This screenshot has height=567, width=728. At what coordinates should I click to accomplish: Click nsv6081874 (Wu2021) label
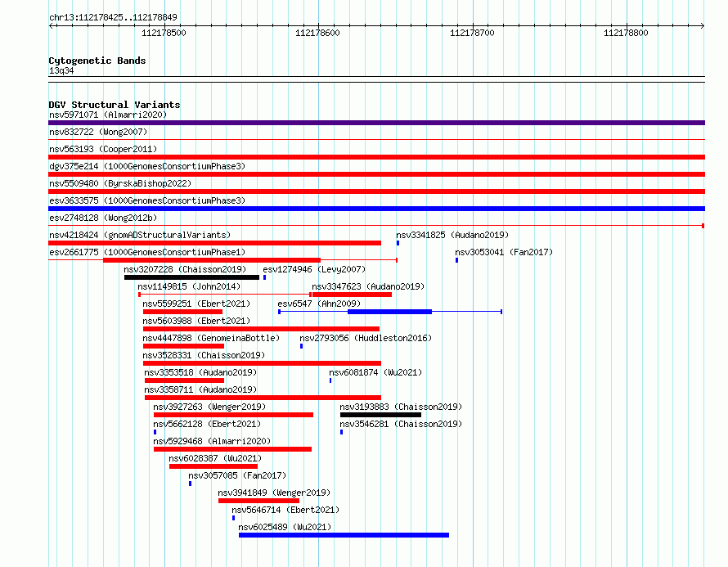coord(375,372)
